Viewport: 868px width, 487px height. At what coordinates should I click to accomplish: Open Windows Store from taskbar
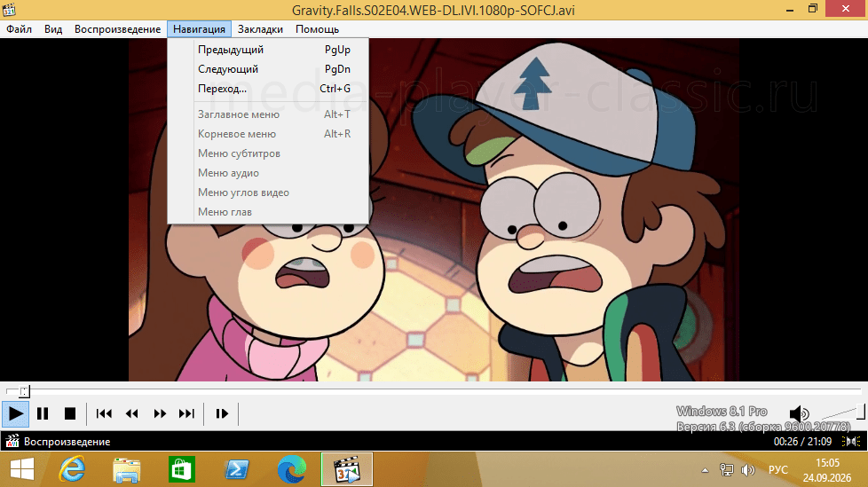tap(182, 470)
